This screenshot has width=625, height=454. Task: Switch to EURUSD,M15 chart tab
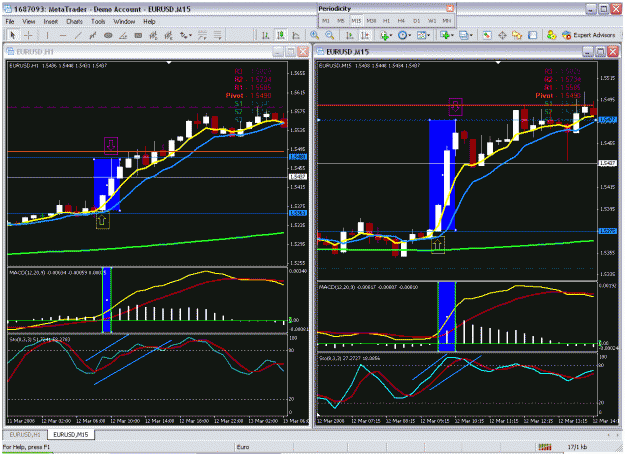71,434
